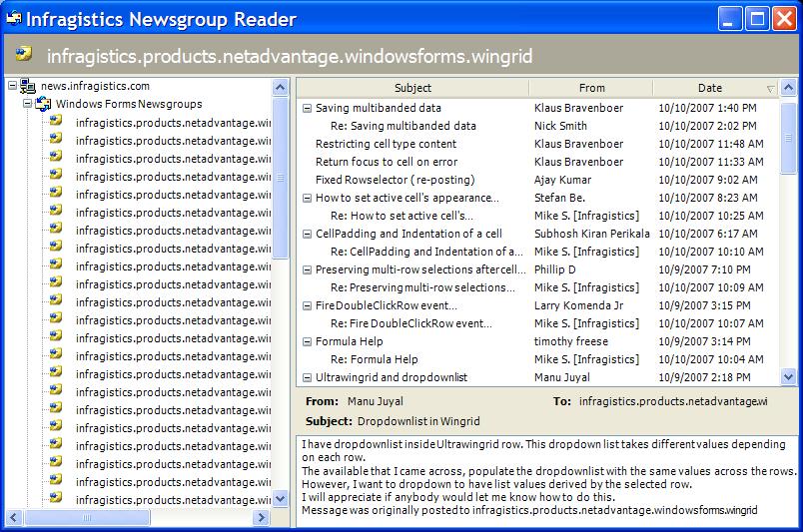
Task: Collapse the Formula Help thread
Action: click(x=307, y=342)
